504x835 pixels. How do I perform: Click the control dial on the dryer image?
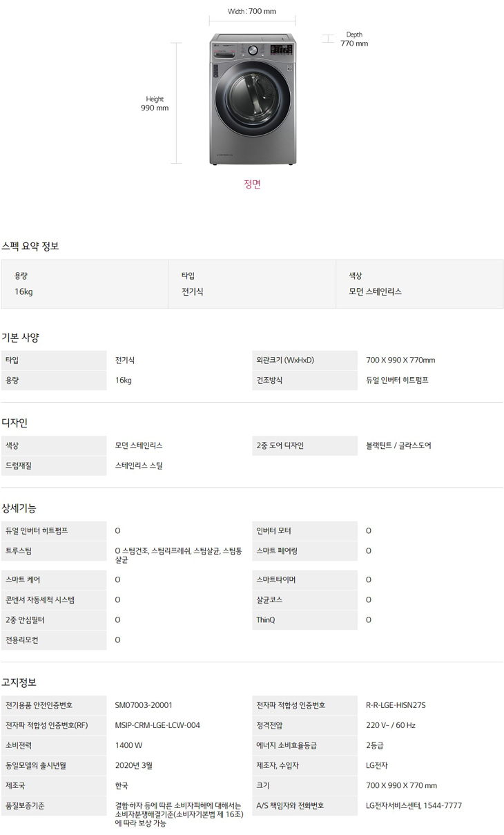pyautogui.click(x=253, y=50)
